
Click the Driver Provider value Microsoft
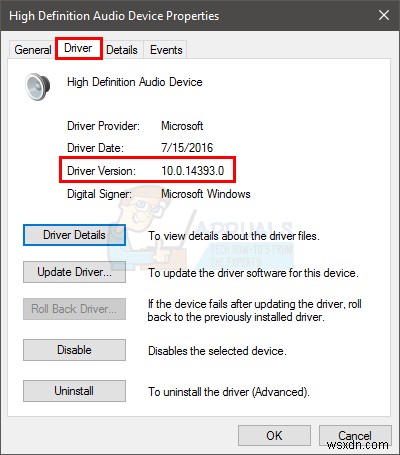point(182,126)
